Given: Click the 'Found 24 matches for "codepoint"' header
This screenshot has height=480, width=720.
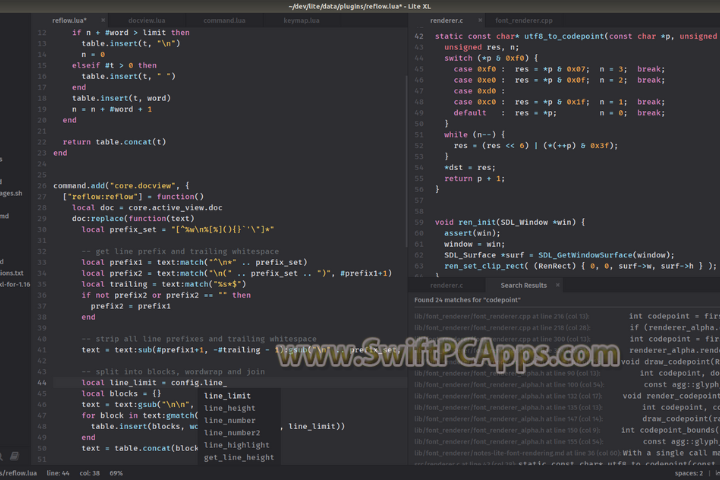Looking at the screenshot, I should (x=467, y=300).
